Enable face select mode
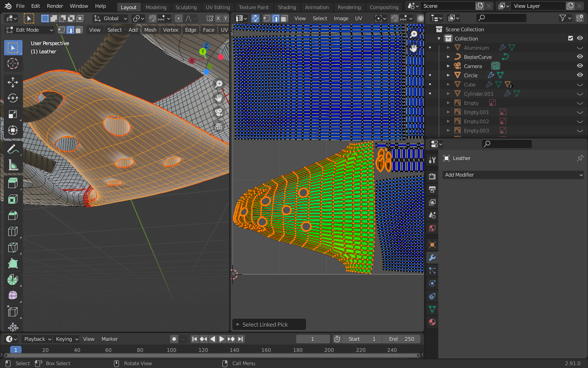 coord(79,30)
